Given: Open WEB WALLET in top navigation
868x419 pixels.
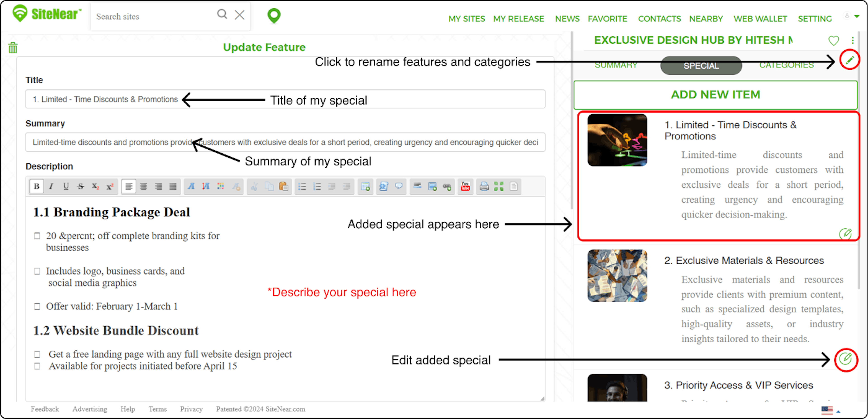Looking at the screenshot, I should (760, 19).
